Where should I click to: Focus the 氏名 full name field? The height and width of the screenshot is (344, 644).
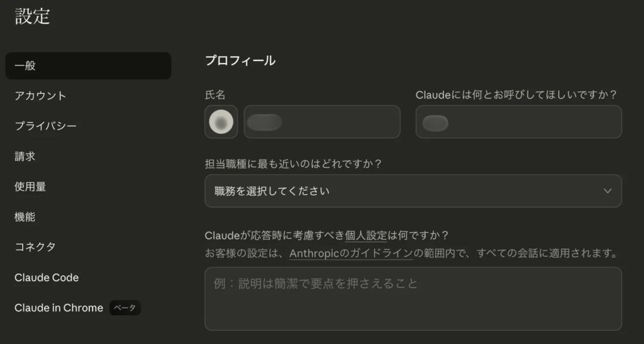[x=321, y=122]
